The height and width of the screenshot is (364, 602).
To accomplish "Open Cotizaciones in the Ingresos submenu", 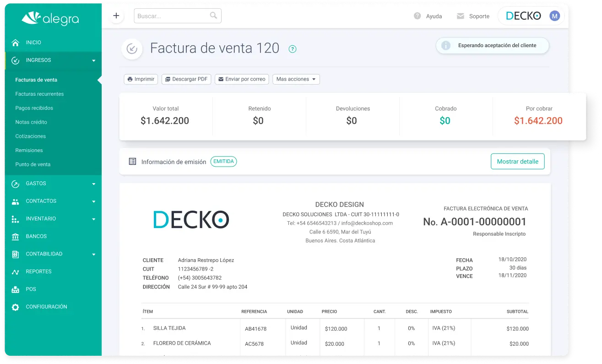I will pos(31,136).
